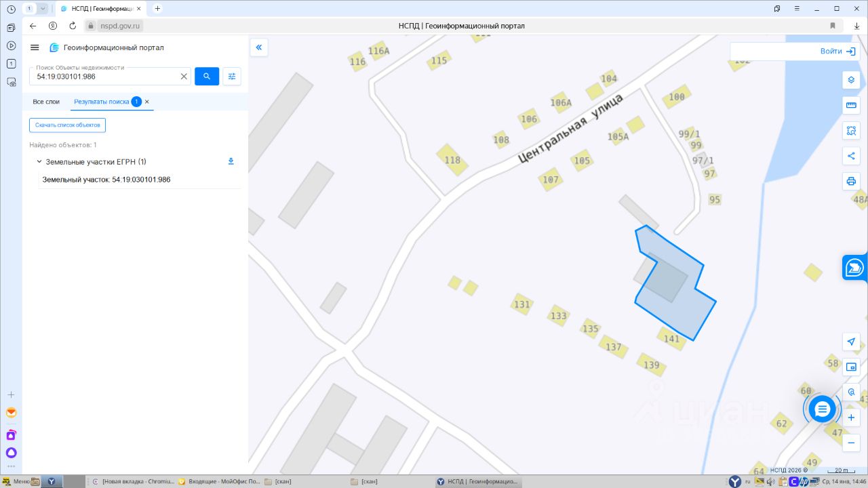Clear the search field text
This screenshot has height=488, width=868.
[184, 77]
